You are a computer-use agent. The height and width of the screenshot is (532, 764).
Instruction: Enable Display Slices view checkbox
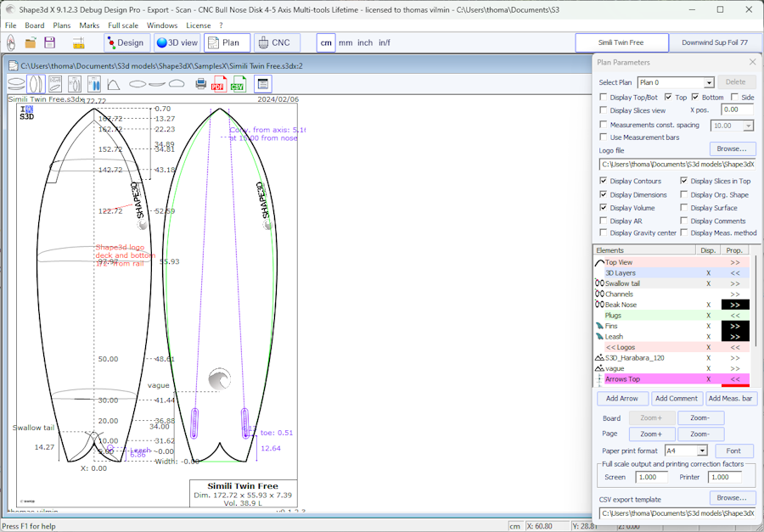604,110
